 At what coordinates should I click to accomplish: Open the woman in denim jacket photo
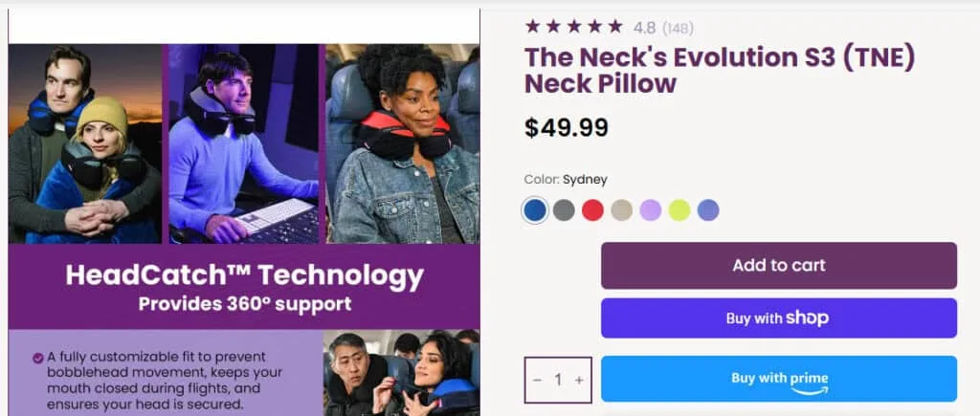coord(403,143)
